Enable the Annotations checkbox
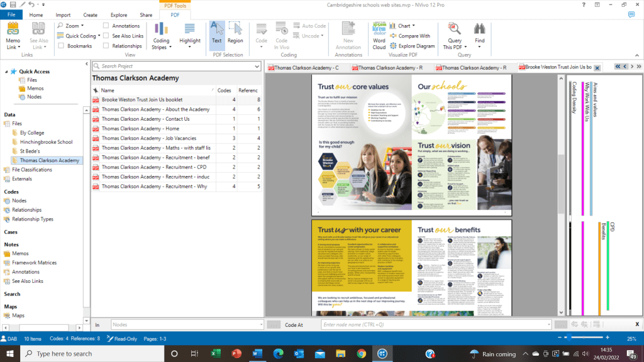Viewport: 644px width, 362px height. [106, 26]
